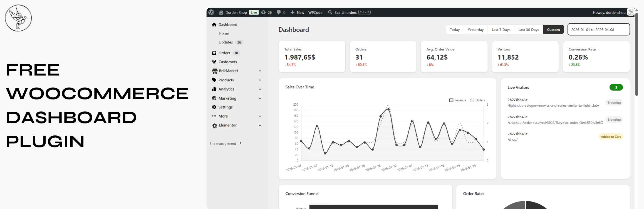Click the BrikMarket store icon

(215, 71)
